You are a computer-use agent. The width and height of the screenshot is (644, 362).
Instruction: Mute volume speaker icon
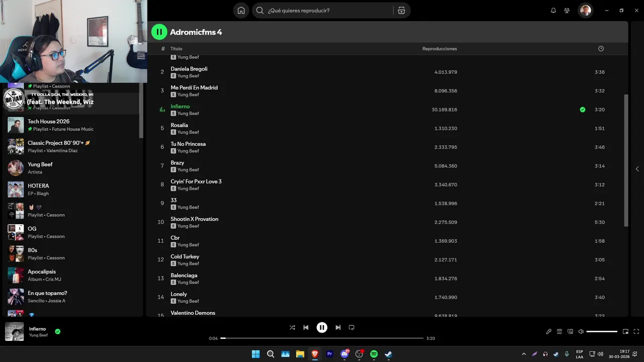tap(581, 331)
